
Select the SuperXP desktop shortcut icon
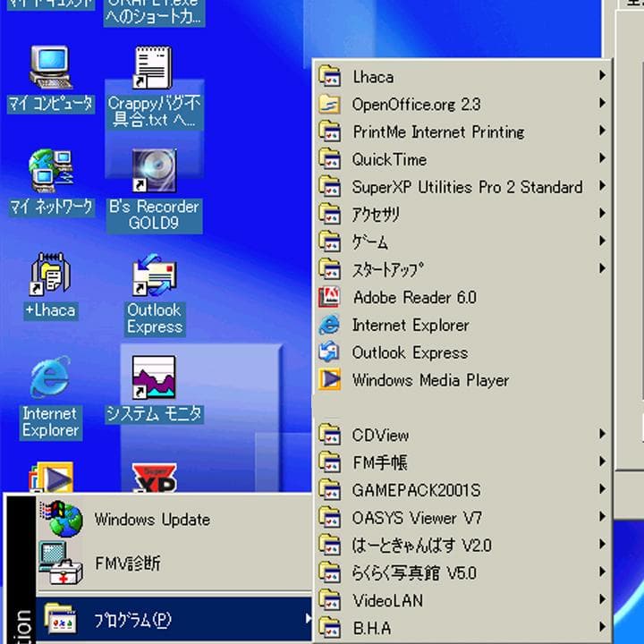tap(154, 478)
